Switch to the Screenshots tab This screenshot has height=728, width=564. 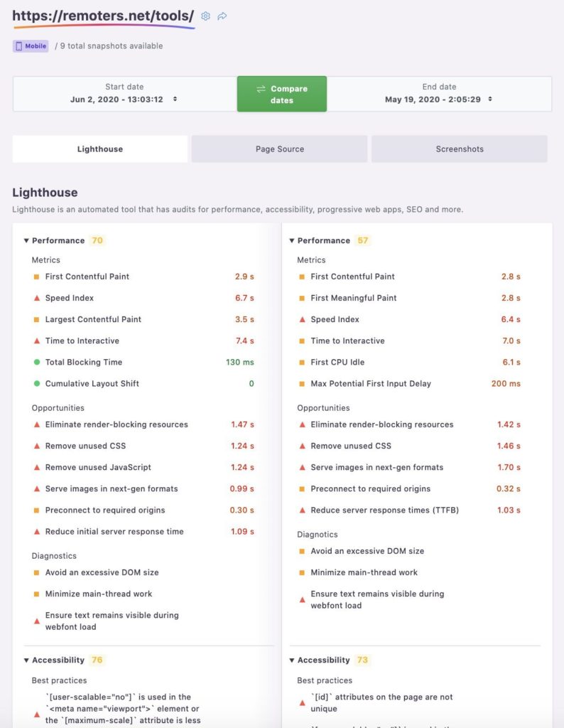pyautogui.click(x=459, y=149)
